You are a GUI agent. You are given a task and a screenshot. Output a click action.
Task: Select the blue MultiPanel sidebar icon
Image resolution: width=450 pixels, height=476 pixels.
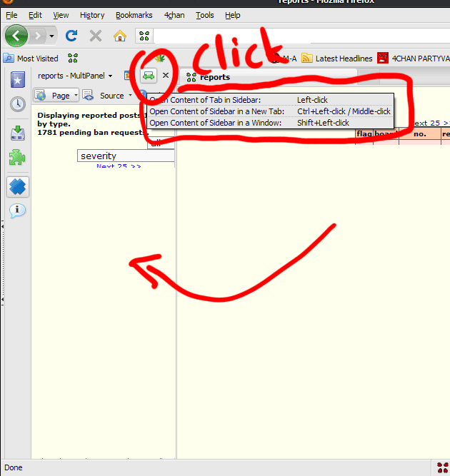point(18,187)
